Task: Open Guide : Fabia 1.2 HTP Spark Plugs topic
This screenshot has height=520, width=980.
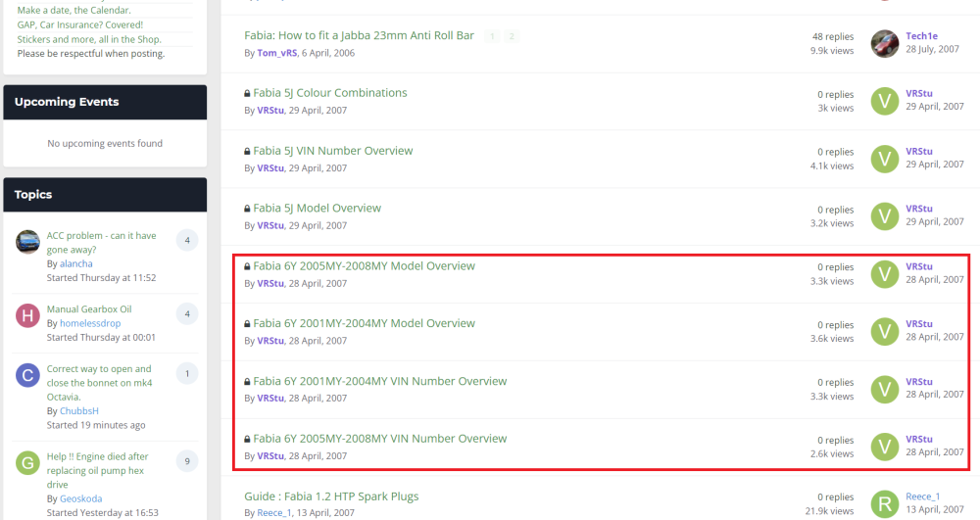Action: click(331, 496)
